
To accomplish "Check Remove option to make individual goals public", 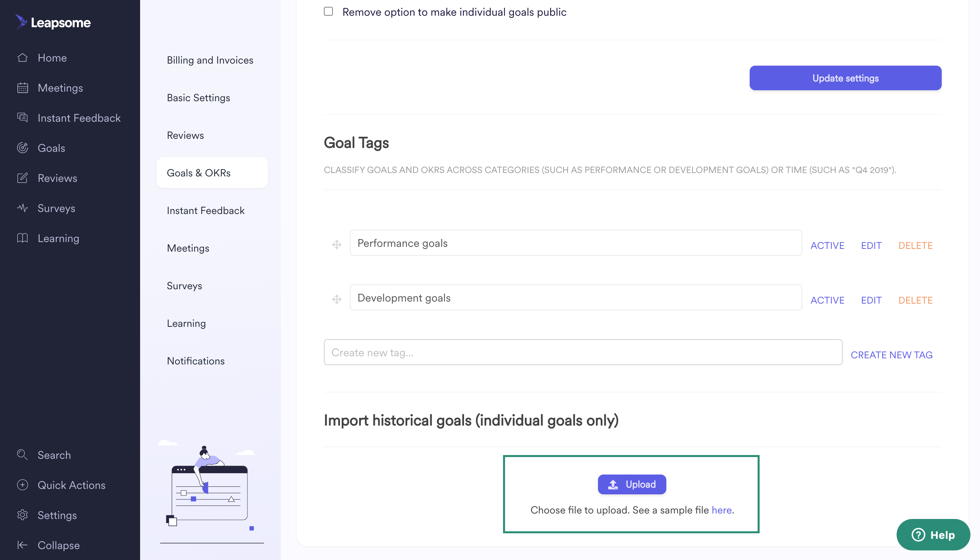I will coord(329,12).
